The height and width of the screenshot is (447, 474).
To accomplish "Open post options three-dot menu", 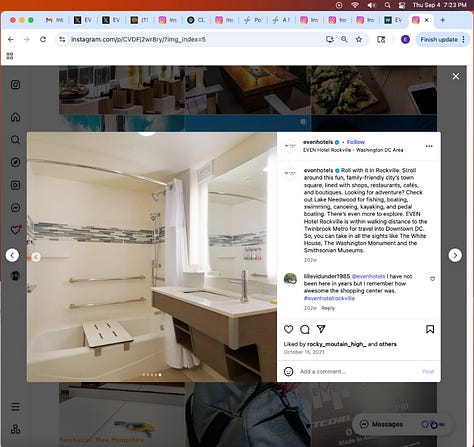I will (x=429, y=146).
